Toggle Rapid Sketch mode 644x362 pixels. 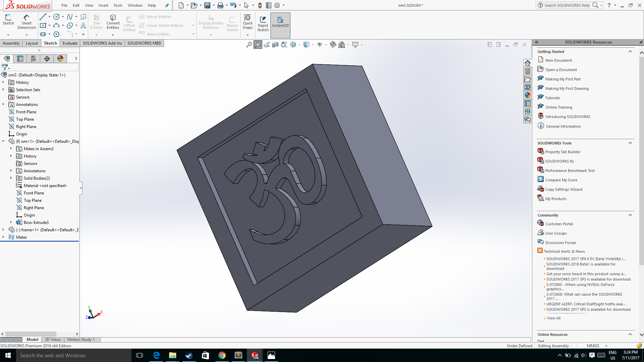(x=263, y=23)
